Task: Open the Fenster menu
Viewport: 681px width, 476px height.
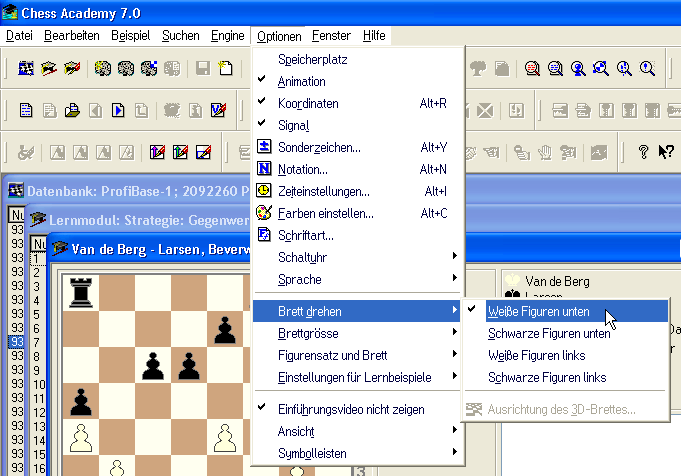Action: click(x=331, y=36)
